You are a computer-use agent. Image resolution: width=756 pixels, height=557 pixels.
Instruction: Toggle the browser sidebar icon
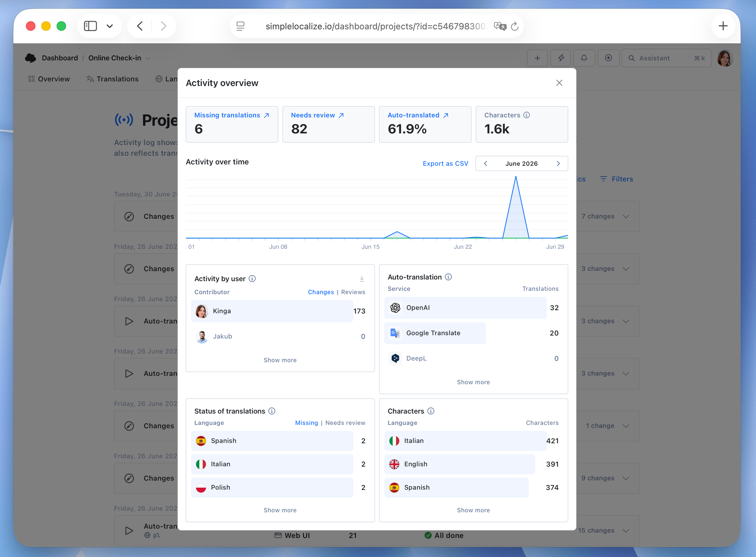coord(90,26)
